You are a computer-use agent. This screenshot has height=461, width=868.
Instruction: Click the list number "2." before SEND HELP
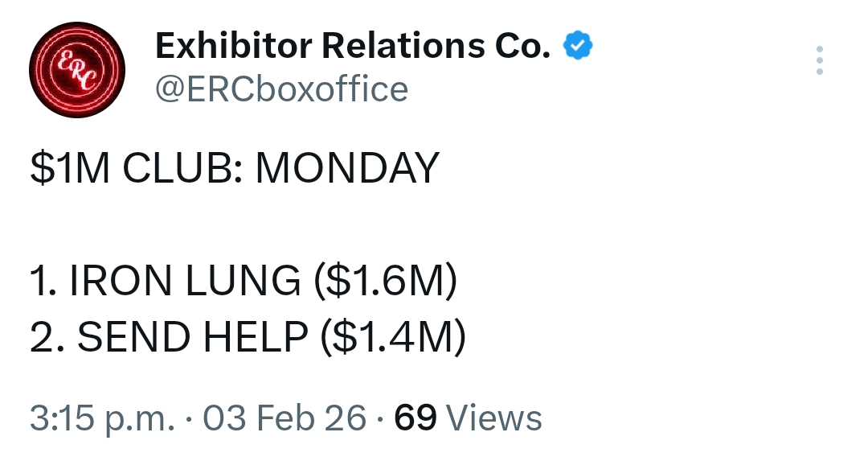pyautogui.click(x=47, y=339)
